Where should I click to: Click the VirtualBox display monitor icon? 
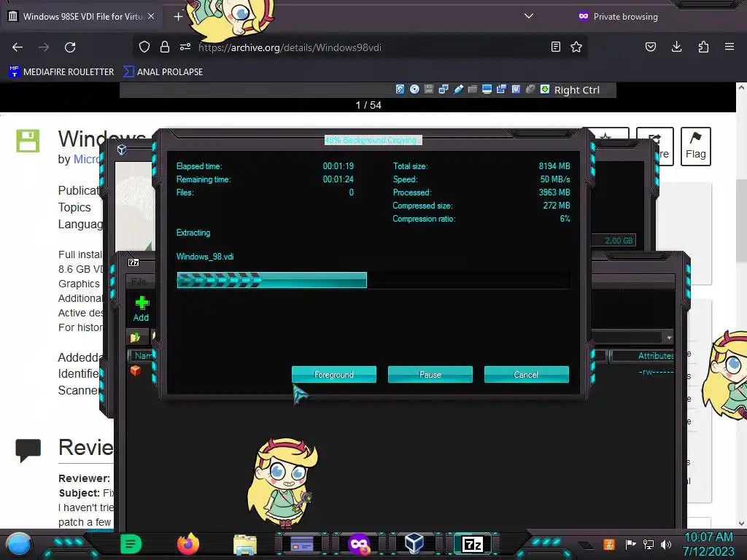pos(487,89)
